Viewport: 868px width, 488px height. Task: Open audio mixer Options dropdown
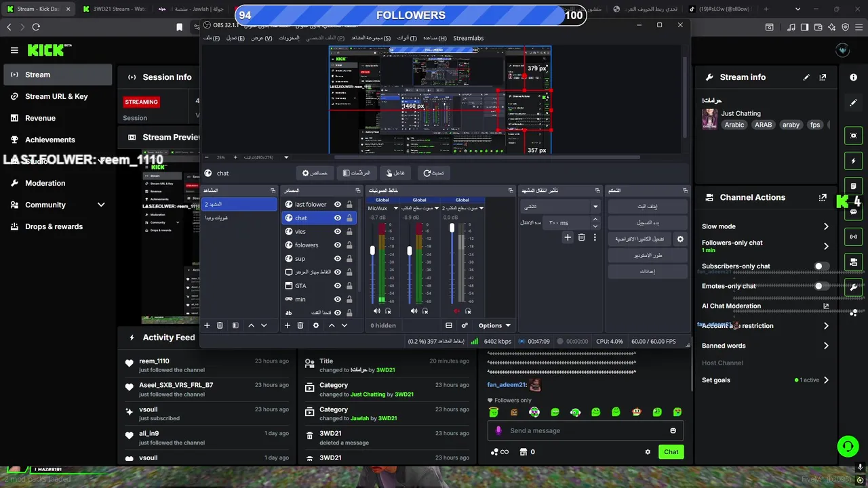494,325
